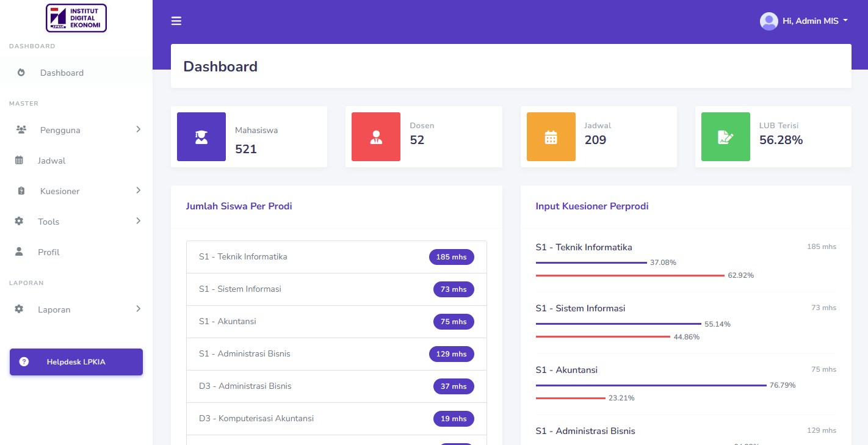
Task: Open the Jadwal sidebar menu item
Action: coord(76,161)
